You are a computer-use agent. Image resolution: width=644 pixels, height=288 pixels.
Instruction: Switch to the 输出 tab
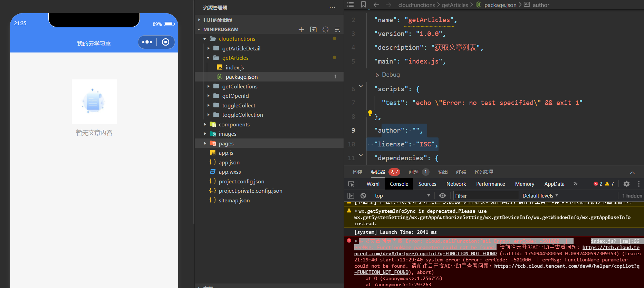pyautogui.click(x=443, y=172)
